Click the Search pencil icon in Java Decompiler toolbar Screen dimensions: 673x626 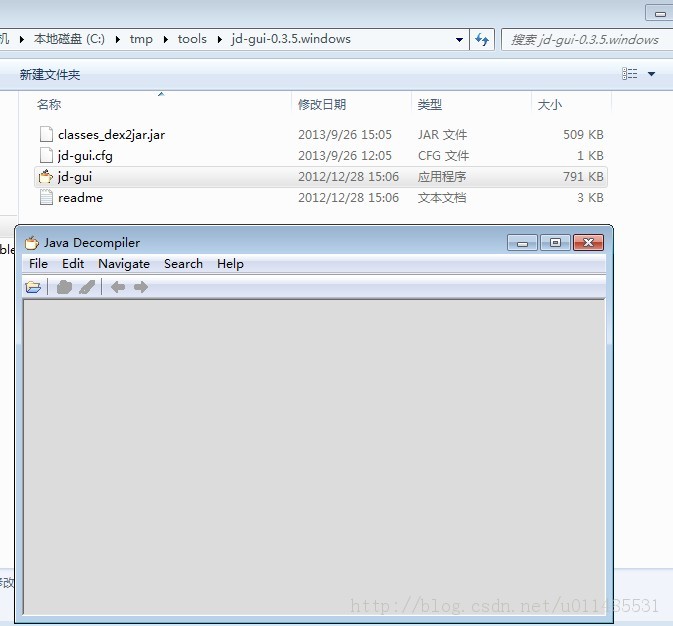click(x=87, y=287)
